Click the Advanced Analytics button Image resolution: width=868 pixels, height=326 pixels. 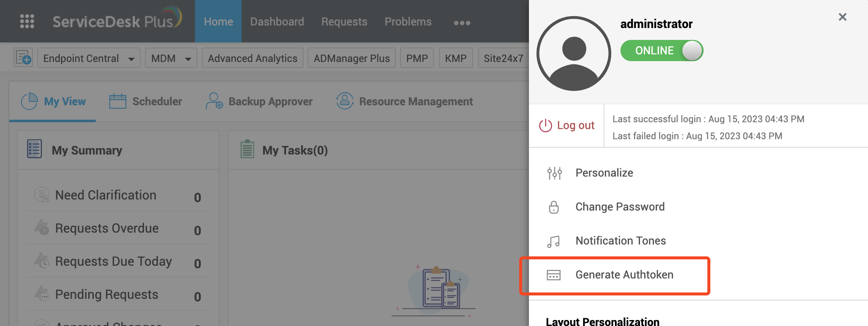tap(253, 58)
